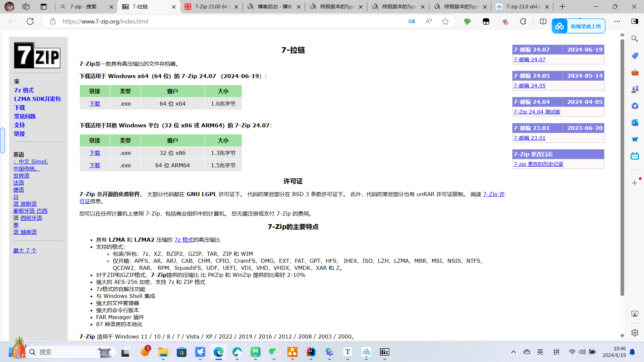Open the translate page icon in address bar
This screenshot has width=644, height=362.
(412, 21)
